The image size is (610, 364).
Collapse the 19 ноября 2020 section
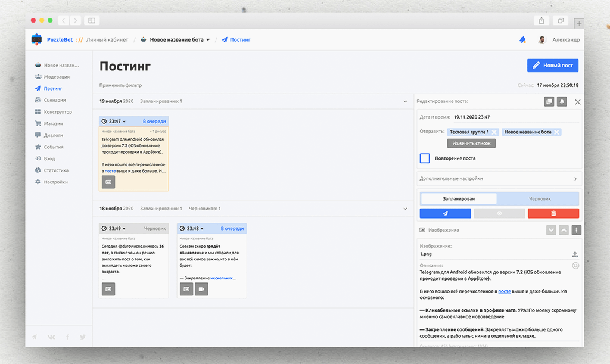pyautogui.click(x=405, y=101)
